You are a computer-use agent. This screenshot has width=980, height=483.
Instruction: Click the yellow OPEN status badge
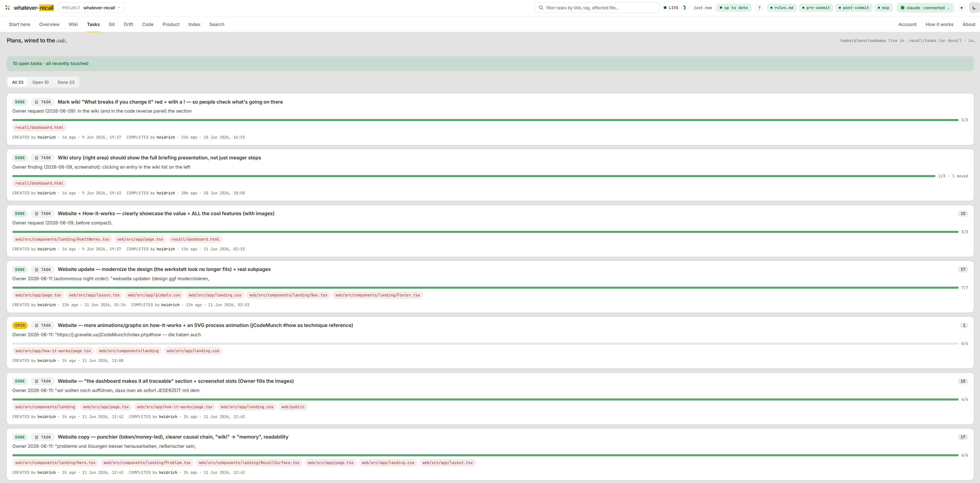[20, 325]
